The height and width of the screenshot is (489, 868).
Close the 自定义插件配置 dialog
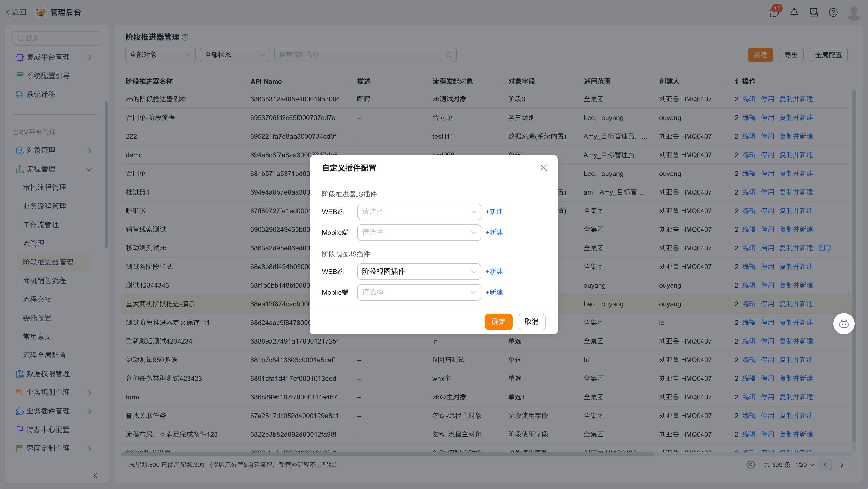pos(543,168)
